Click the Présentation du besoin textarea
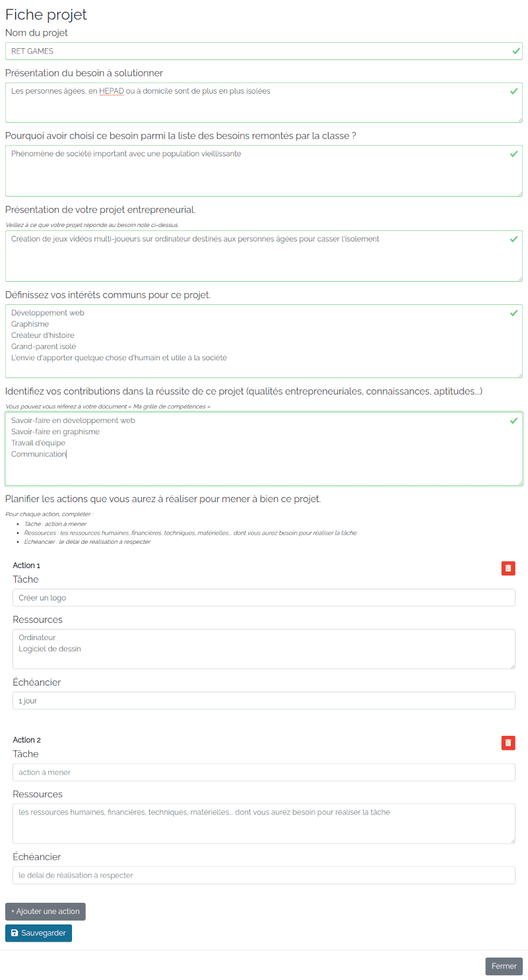This screenshot has width=528, height=980. (257, 106)
